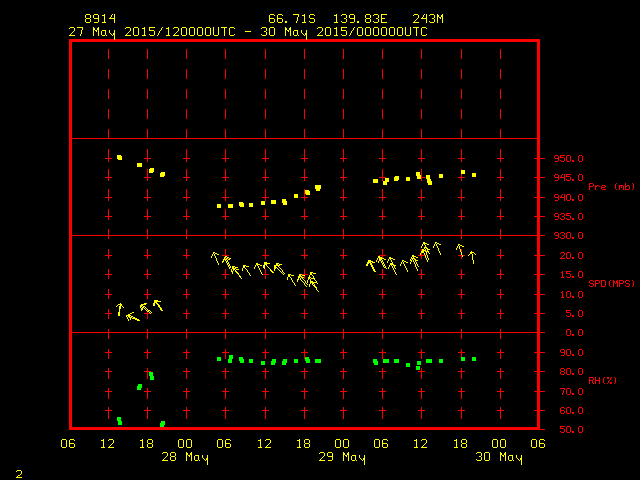Screen dimensions: 640x480
Task: Click the number 2 in bottom-left corner
Action: point(19,471)
